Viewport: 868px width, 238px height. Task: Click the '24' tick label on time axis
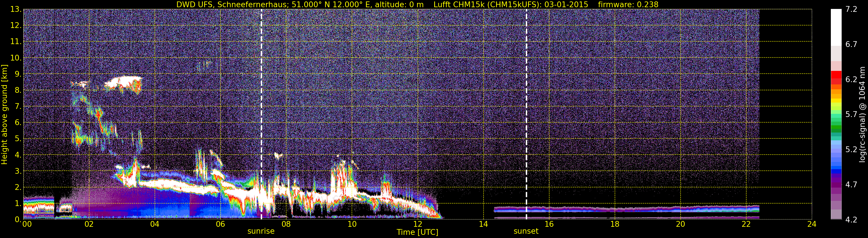(x=812, y=224)
